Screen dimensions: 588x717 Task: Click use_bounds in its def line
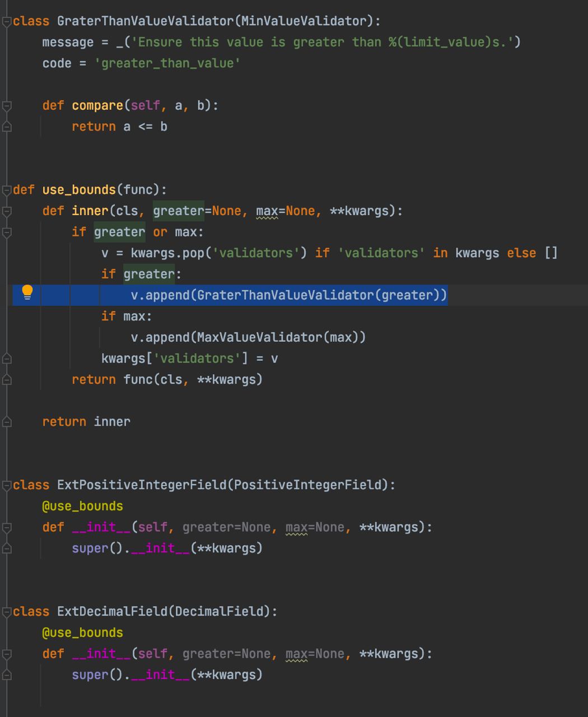click(x=79, y=190)
